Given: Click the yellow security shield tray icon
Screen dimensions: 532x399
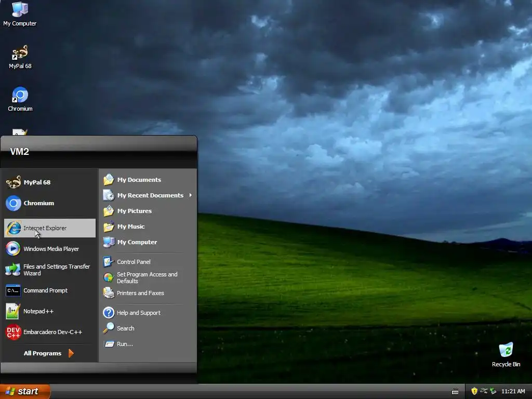Looking at the screenshot, I should (x=474, y=391).
